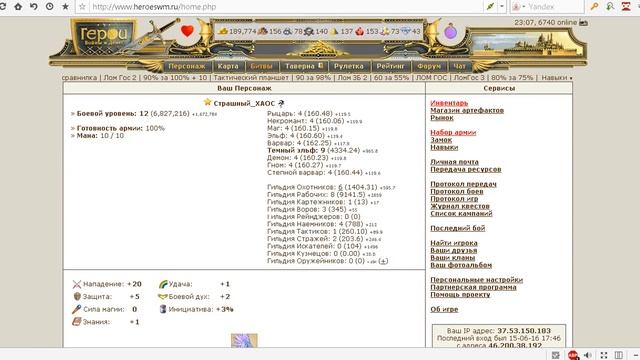Click the red adblock icon in status bar
This screenshot has width=640, height=360.
click(573, 355)
